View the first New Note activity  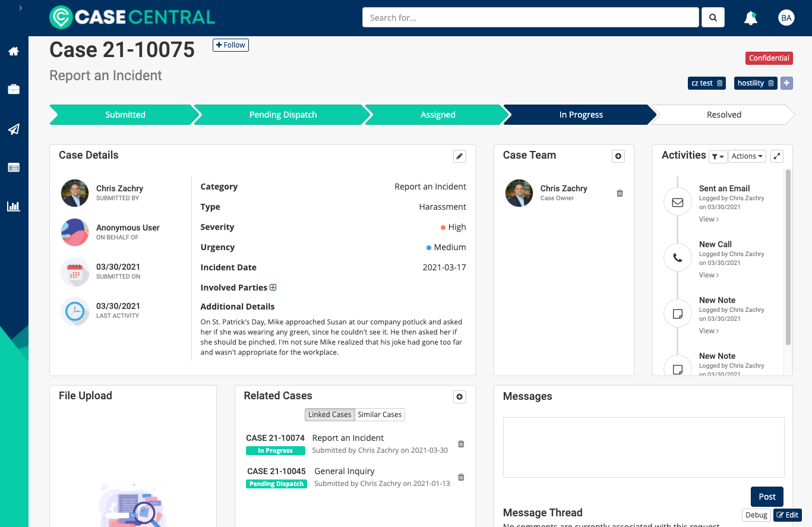click(x=709, y=331)
